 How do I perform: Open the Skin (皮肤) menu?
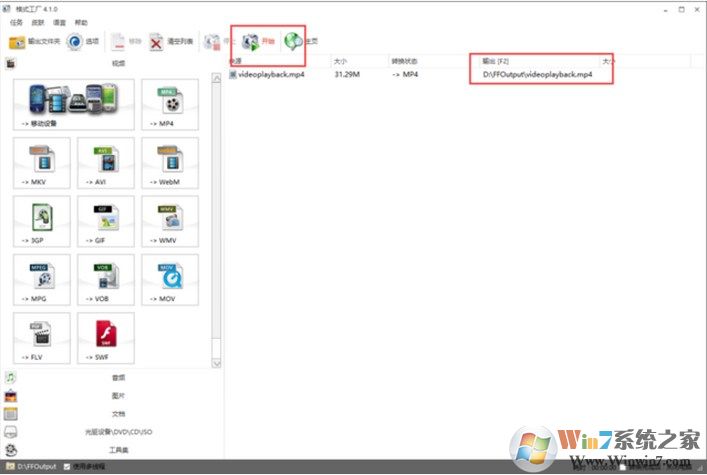click(x=38, y=23)
